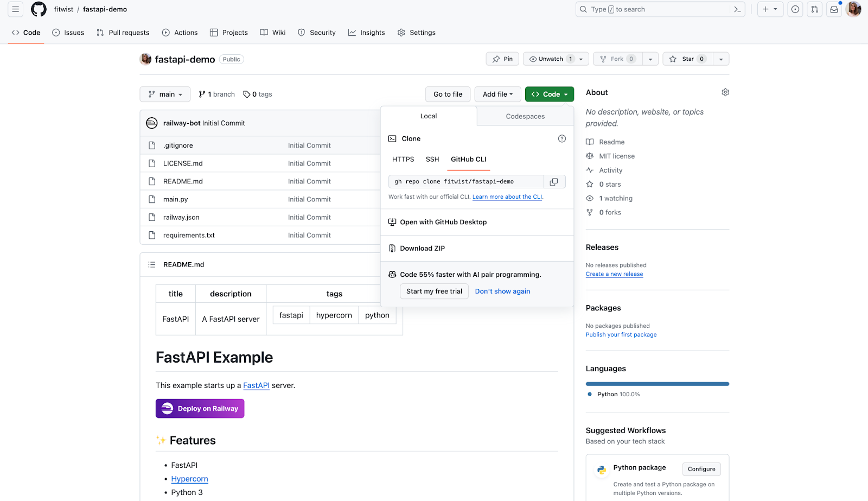Open the issues icon in header
Image resolution: width=868 pixels, height=501 pixels.
[x=795, y=9]
